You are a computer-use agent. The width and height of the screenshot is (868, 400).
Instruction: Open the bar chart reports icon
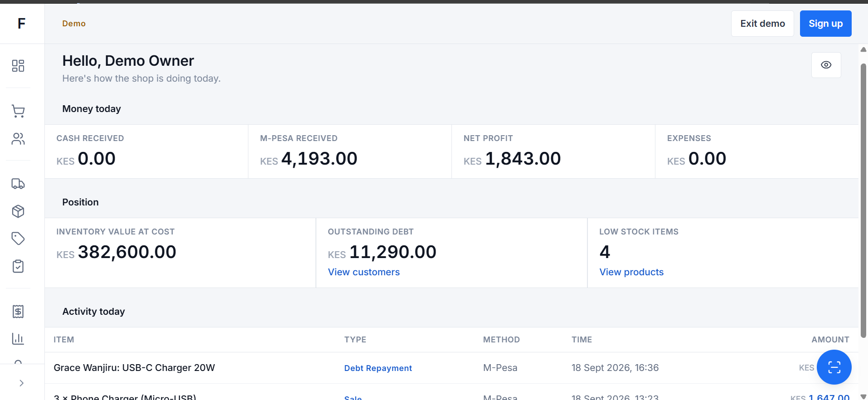[x=18, y=339]
